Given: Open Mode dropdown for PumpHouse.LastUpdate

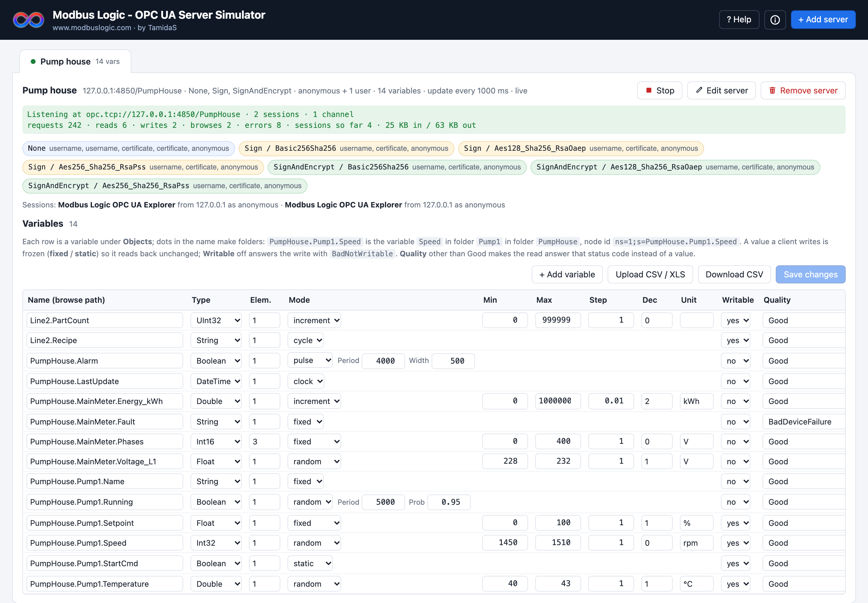Looking at the screenshot, I should point(306,381).
